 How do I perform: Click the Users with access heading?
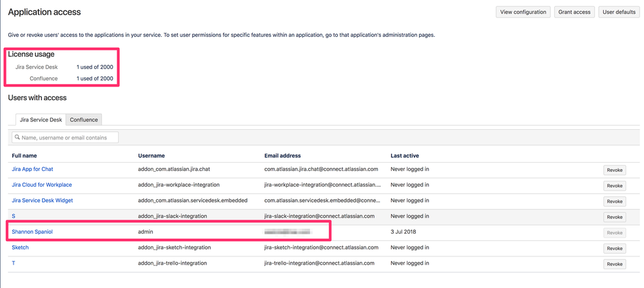point(37,98)
